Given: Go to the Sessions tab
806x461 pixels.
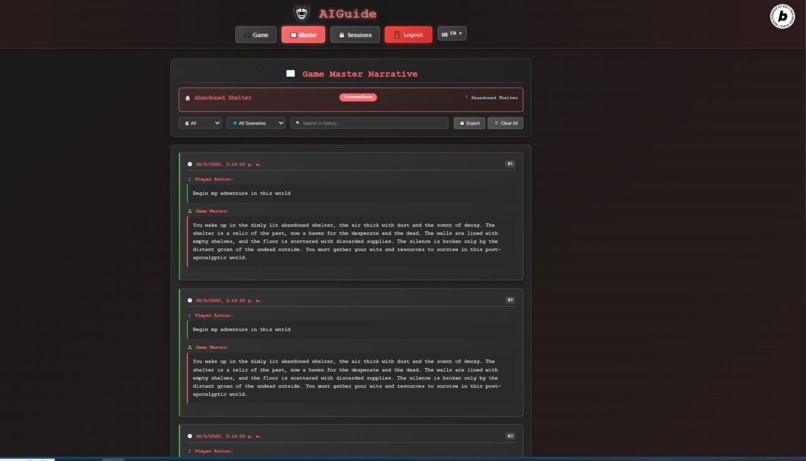Looking at the screenshot, I should 355,35.
